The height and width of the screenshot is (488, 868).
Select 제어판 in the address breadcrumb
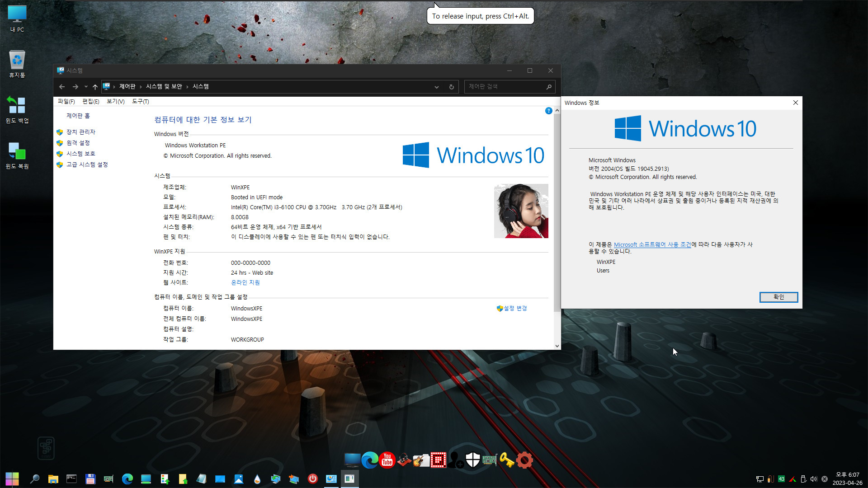(x=127, y=86)
